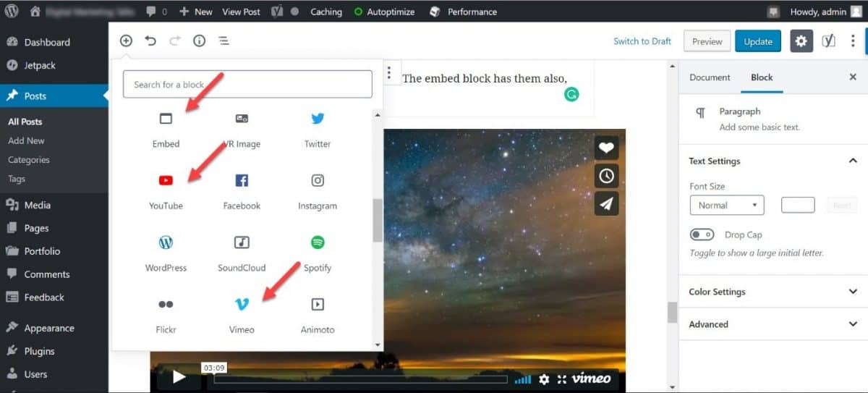This screenshot has width=868, height=393.
Task: Insert the Instagram embed block
Action: click(x=318, y=191)
